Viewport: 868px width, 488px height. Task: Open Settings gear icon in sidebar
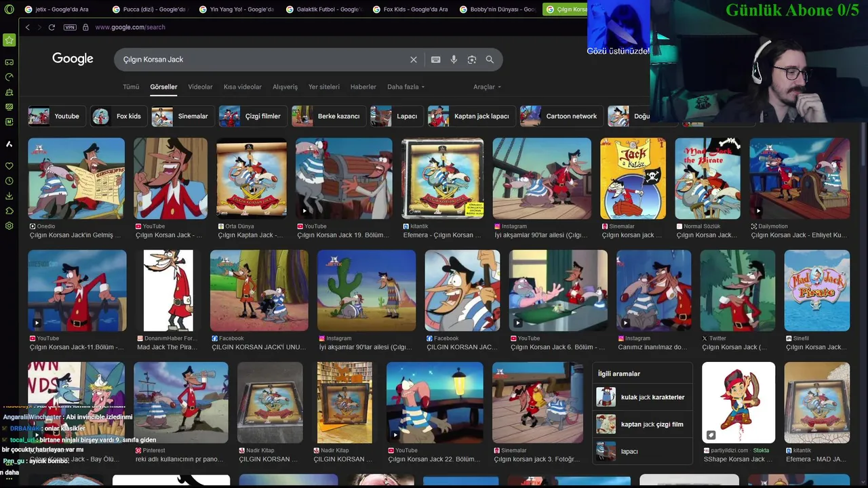coord(9,226)
